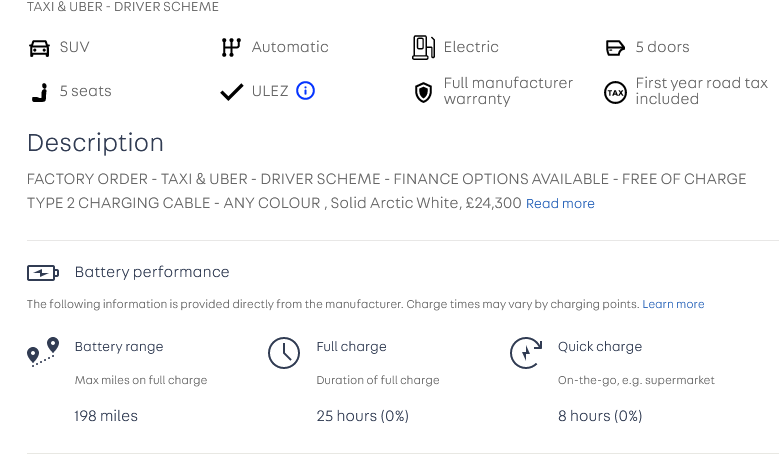Click the SUV car body icon
This screenshot has height=466, width=780.
39,48
